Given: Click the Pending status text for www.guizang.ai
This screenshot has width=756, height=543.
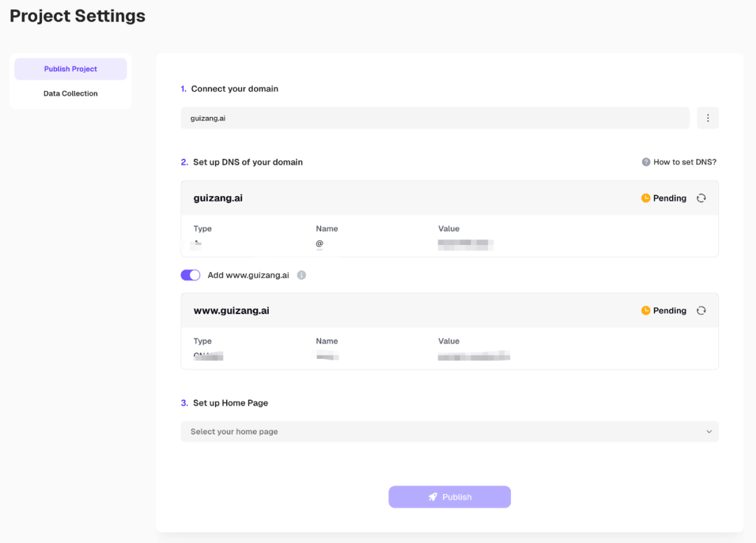Looking at the screenshot, I should tap(670, 311).
